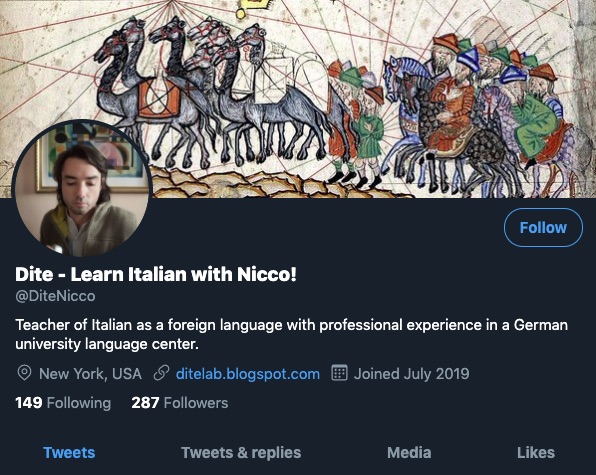This screenshot has width=596, height=475.
Task: View the 287 Followers list
Action: pyautogui.click(x=180, y=403)
